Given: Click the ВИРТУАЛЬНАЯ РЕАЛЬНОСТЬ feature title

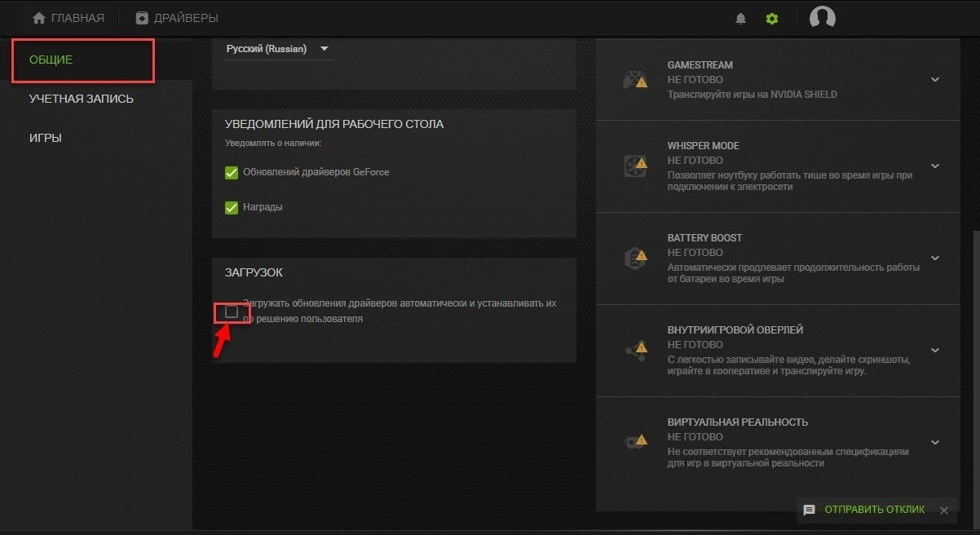Looking at the screenshot, I should pyautogui.click(x=737, y=422).
